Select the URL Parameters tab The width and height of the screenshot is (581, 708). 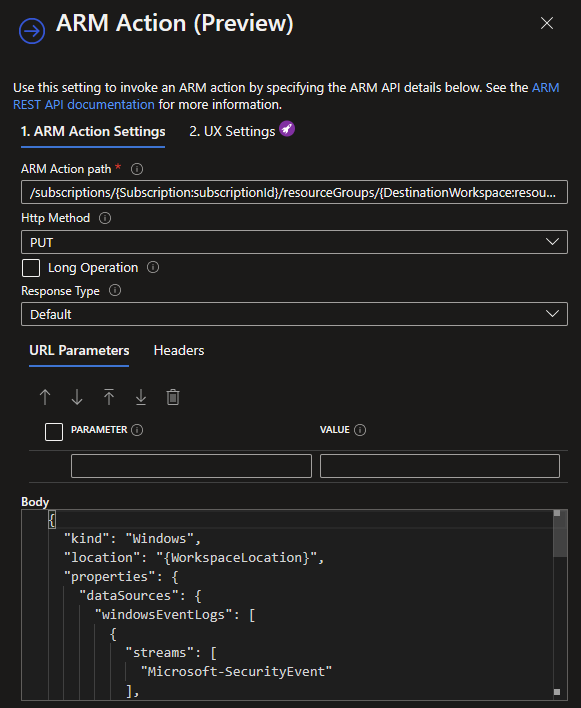[79, 350]
